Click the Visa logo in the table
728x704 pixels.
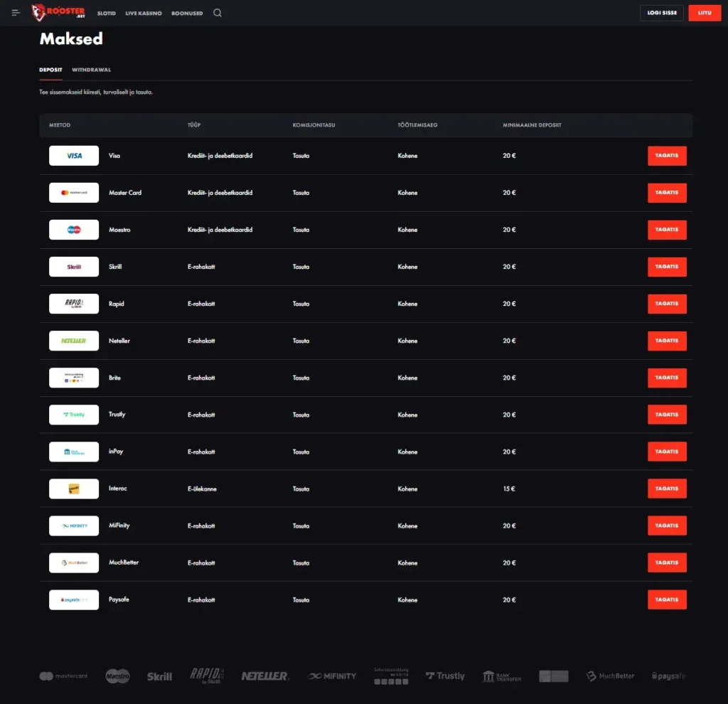pyautogui.click(x=74, y=156)
